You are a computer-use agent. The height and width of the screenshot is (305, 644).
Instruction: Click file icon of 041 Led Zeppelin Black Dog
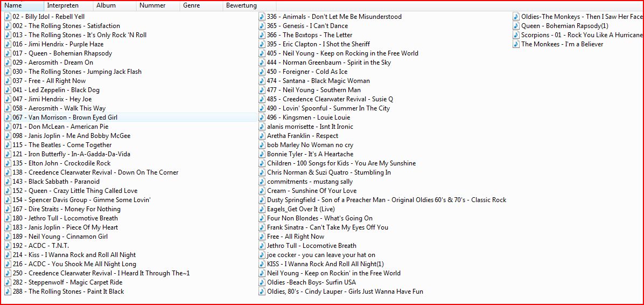pos(8,90)
